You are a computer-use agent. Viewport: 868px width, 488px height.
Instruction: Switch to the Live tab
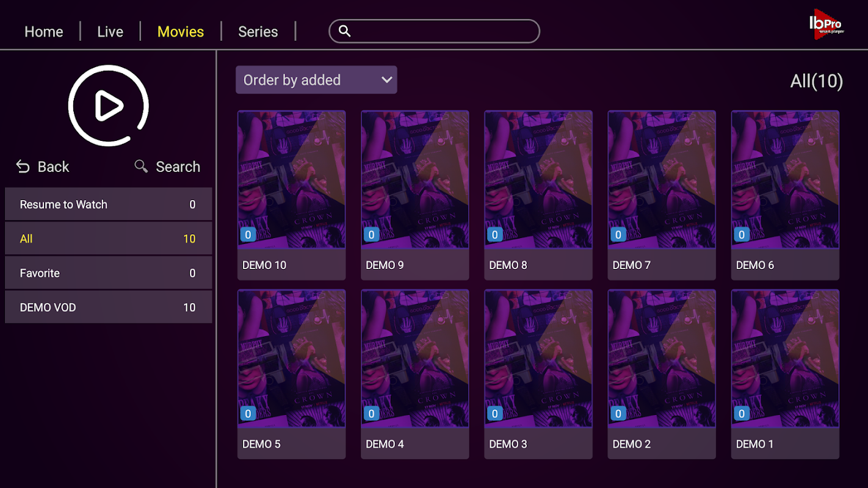point(110,32)
